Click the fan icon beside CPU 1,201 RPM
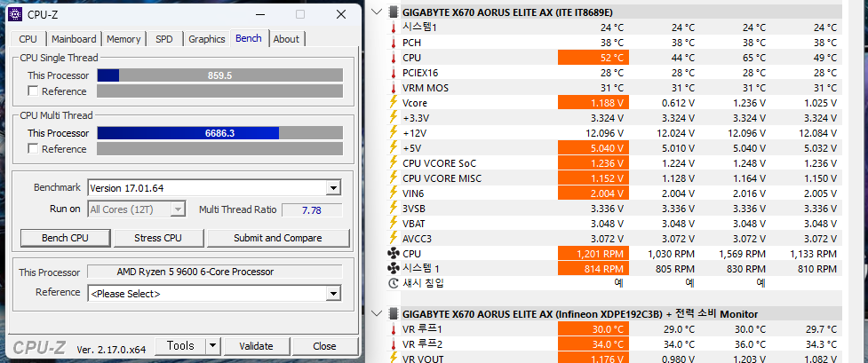 point(394,254)
